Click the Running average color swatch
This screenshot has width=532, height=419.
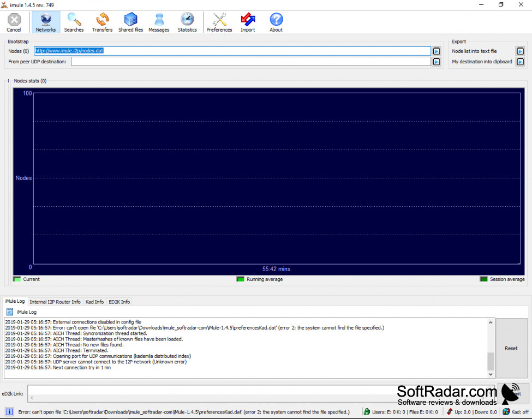coord(241,279)
